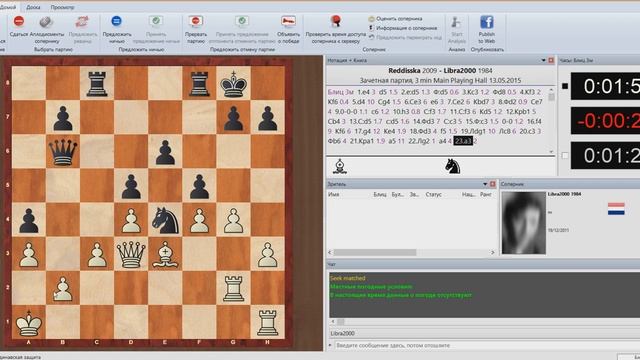Click the black square marker beside top clock
640x360 pixels.
[x=565, y=86]
